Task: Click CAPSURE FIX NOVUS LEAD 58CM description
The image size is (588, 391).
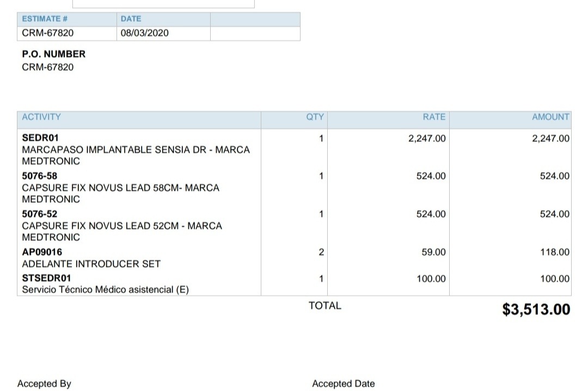Action: [x=120, y=193]
